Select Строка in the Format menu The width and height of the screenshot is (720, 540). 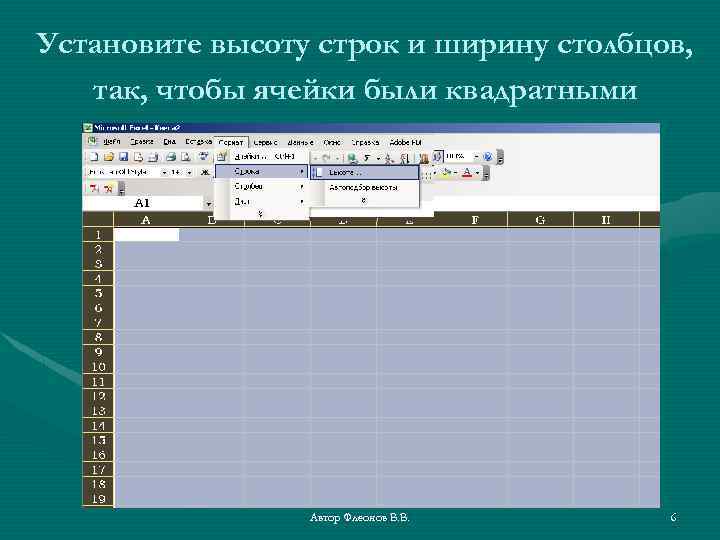pos(262,172)
